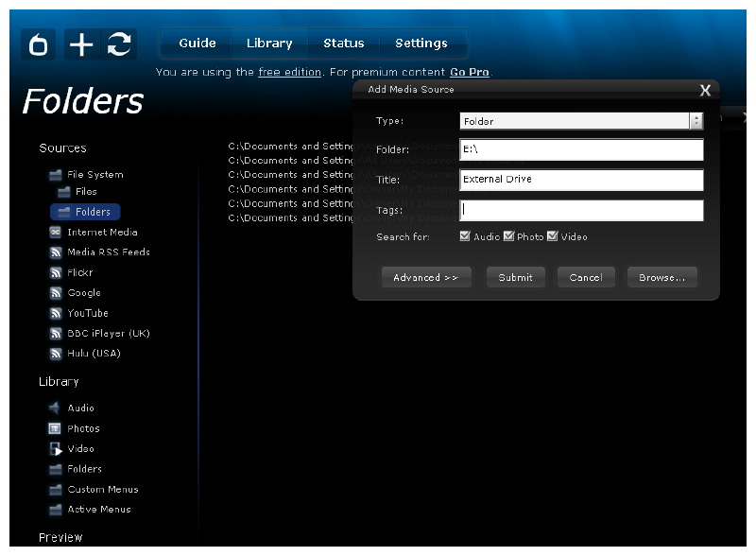Click the PlayOn logo icon at top left
756x556 pixels.
coord(39,44)
